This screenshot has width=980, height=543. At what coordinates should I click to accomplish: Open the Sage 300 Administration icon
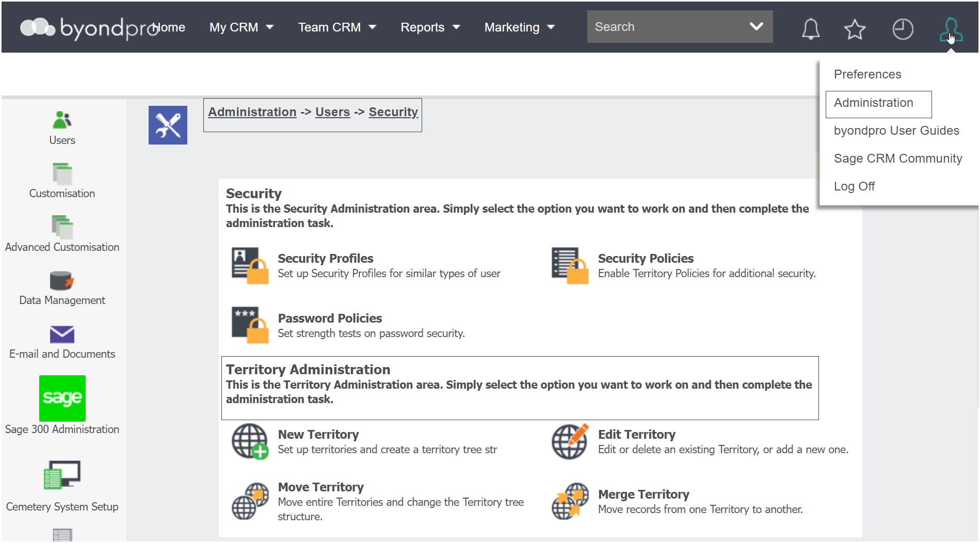pyautogui.click(x=62, y=398)
